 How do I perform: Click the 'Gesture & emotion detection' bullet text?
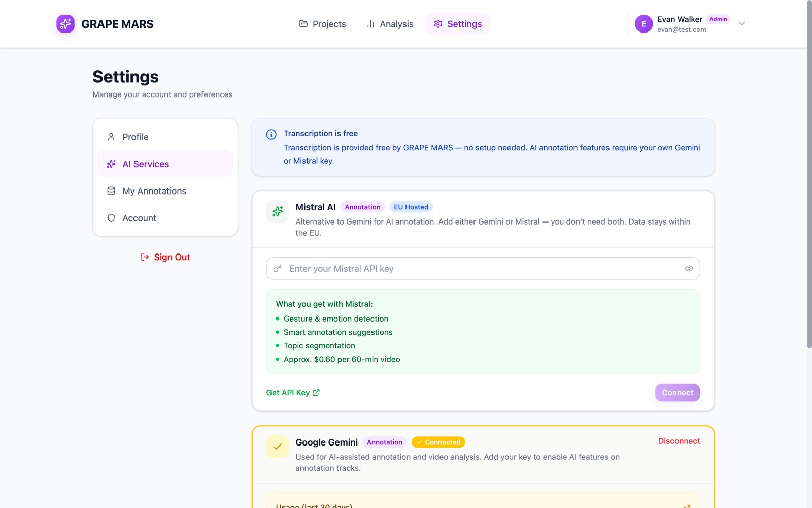click(336, 319)
